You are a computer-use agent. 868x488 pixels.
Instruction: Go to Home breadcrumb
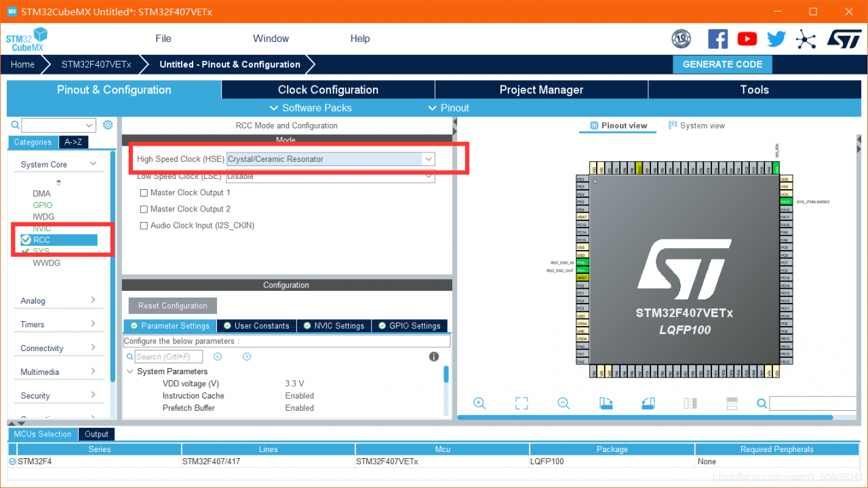coord(22,64)
